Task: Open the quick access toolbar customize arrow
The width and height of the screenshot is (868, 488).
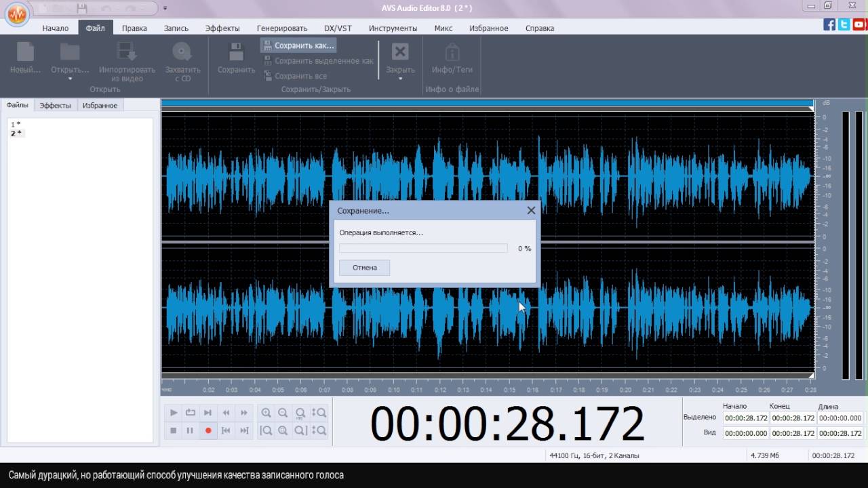Action: [165, 9]
